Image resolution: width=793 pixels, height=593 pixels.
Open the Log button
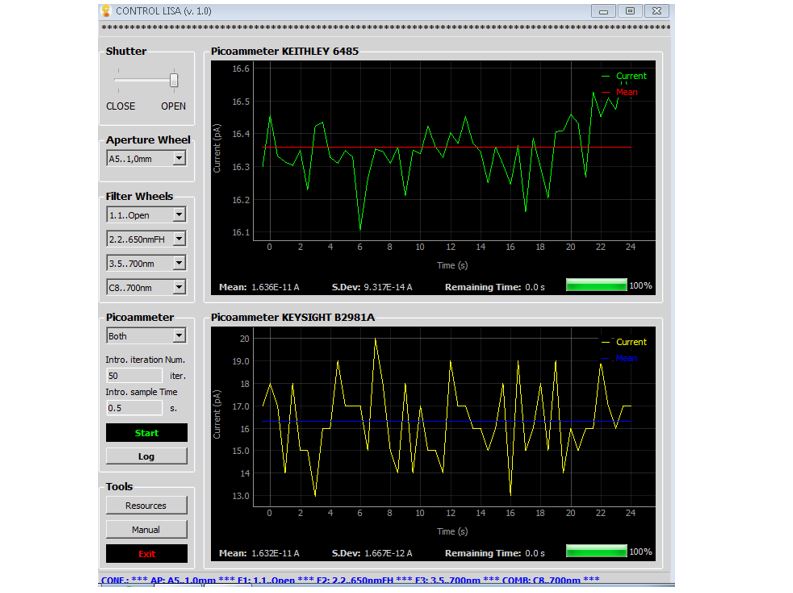coord(146,456)
